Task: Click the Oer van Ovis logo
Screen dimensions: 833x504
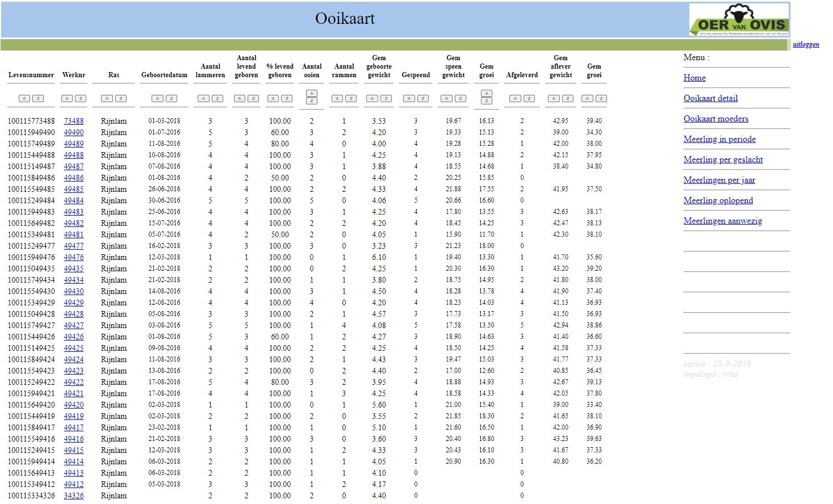Action: coord(739,20)
